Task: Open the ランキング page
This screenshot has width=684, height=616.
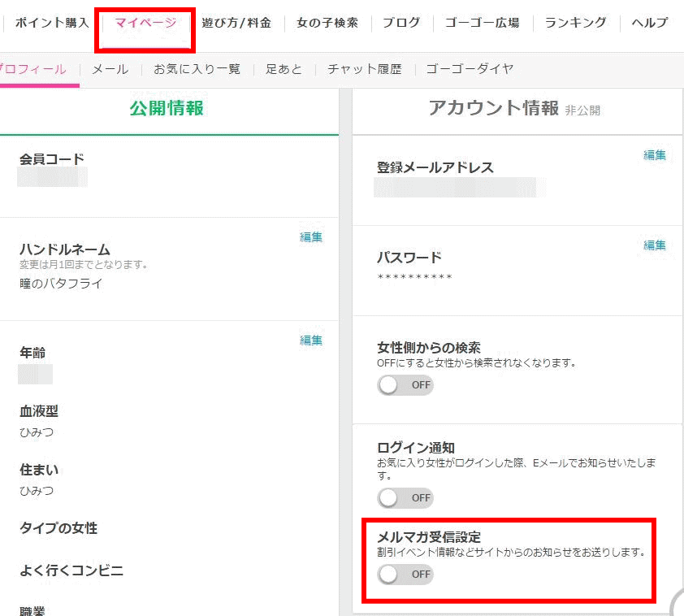Action: (575, 23)
